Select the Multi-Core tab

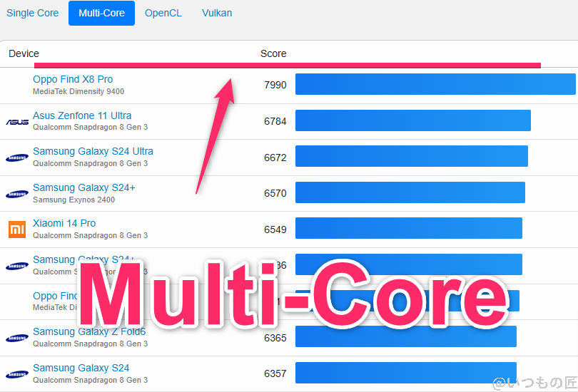(101, 14)
